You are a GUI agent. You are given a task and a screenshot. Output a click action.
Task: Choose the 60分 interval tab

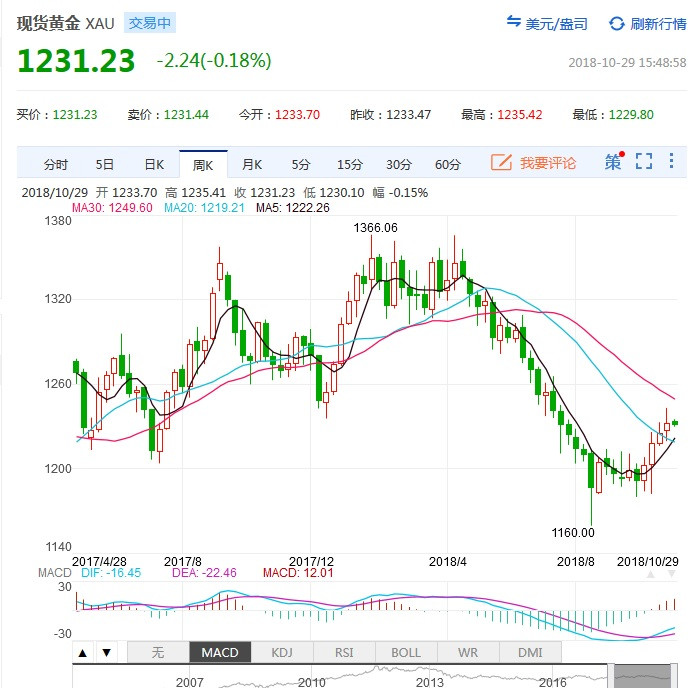pos(447,164)
